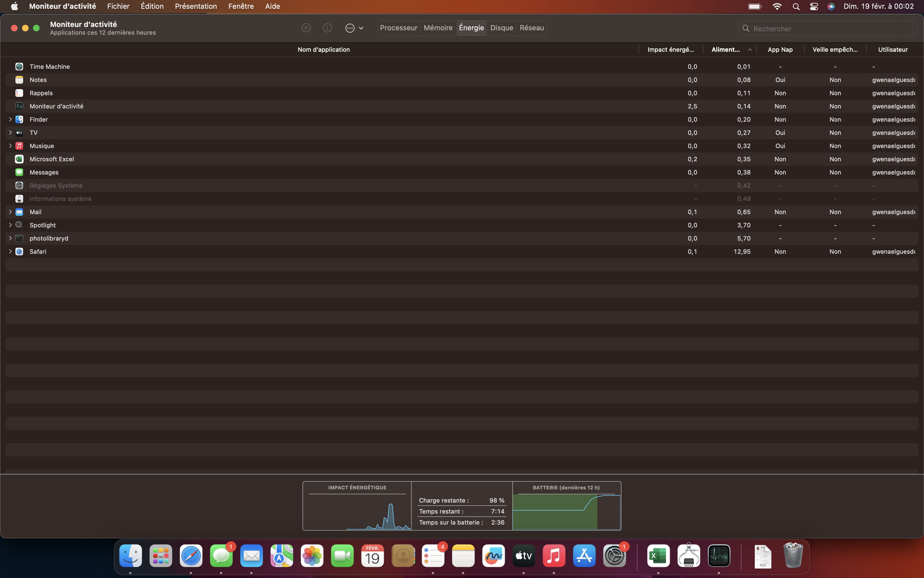
Task: Select the Time Machine row icon
Action: tap(19, 67)
